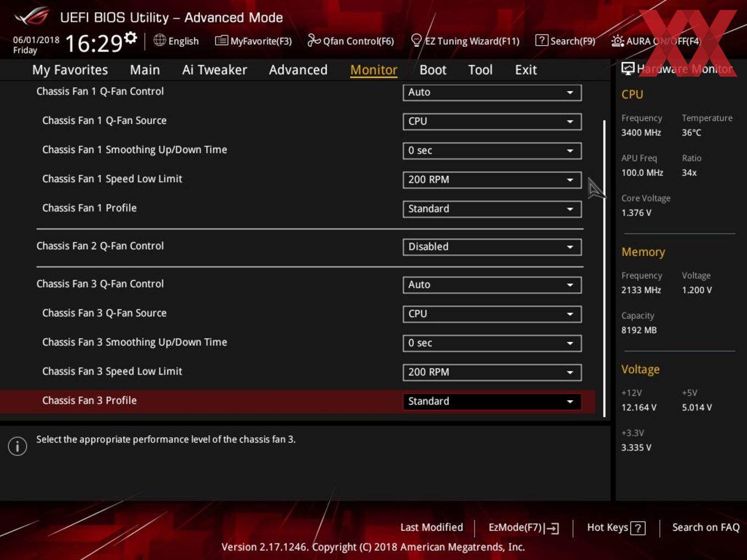
Task: Open Chassis Fan 3 Q-Fan Source dropdown
Action: (x=492, y=313)
